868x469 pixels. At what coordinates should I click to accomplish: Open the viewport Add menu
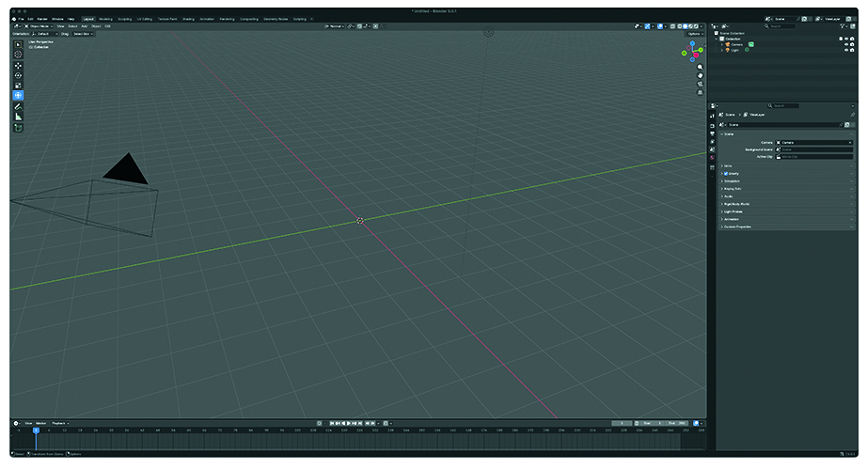[x=84, y=26]
